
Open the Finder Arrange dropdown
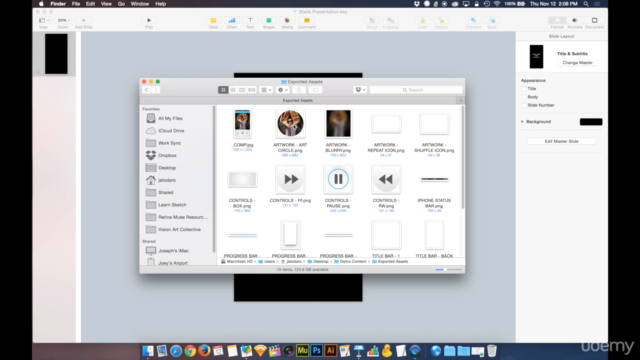pos(266,90)
